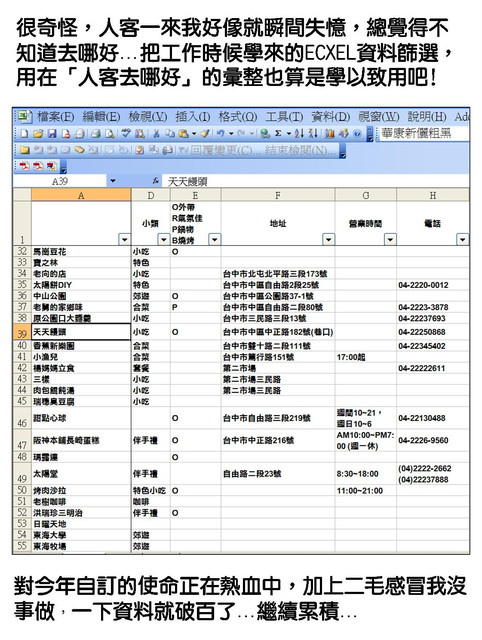Click the Format Painter brush icon
Screen dimensions: 482x640
[205, 133]
